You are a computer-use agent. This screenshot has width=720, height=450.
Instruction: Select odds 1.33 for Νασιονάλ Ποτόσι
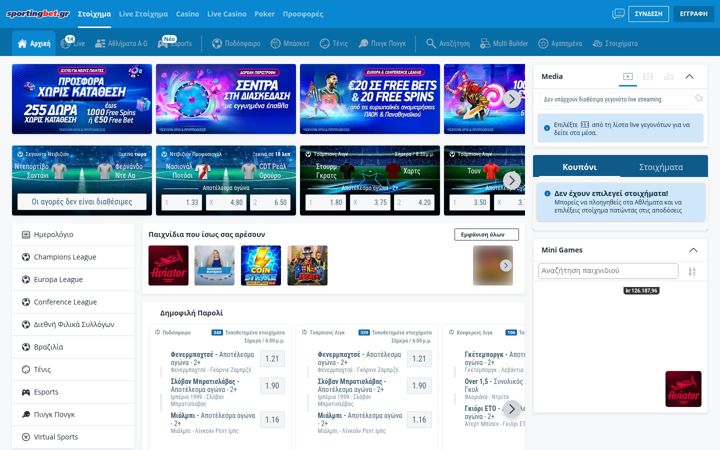coord(182,202)
